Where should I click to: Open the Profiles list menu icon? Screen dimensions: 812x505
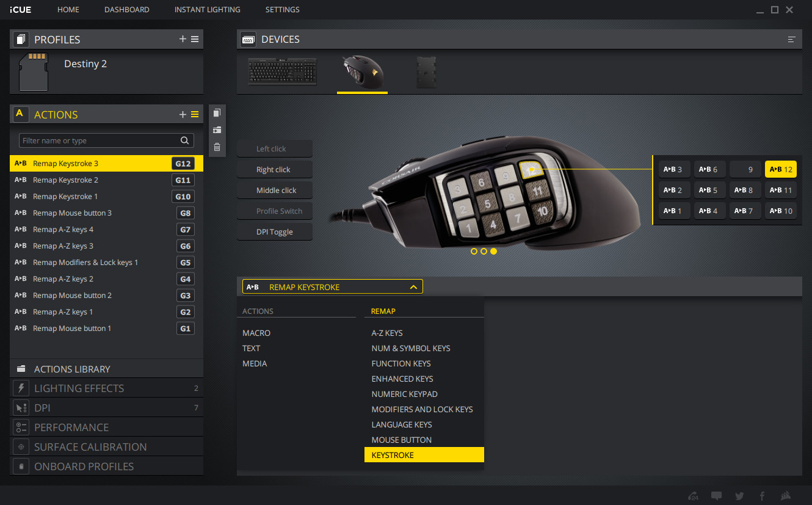click(195, 39)
